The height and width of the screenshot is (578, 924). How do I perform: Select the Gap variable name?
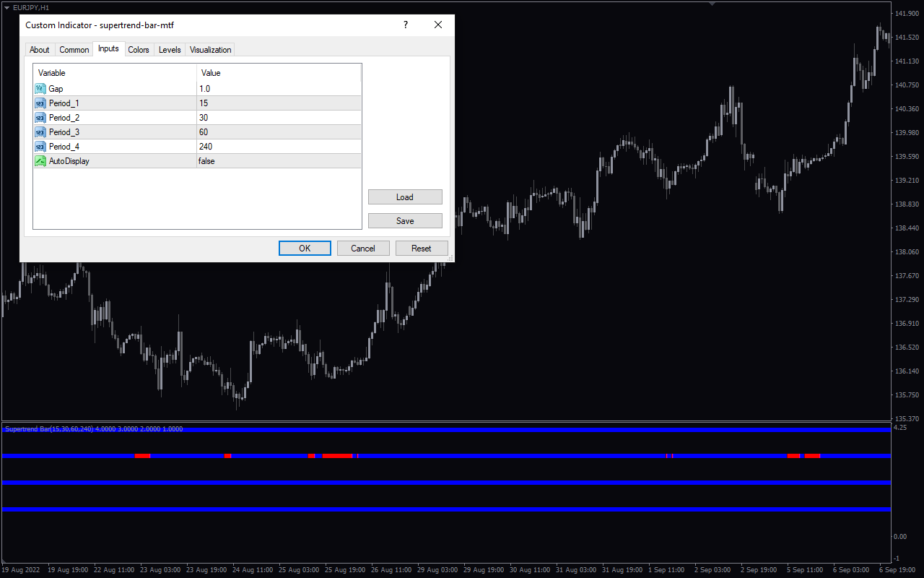(56, 89)
